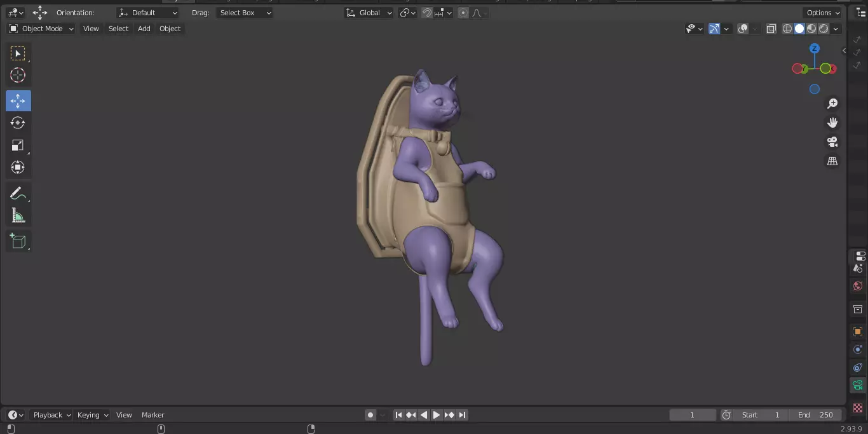Open the Options dropdown
The width and height of the screenshot is (868, 434).
823,13
